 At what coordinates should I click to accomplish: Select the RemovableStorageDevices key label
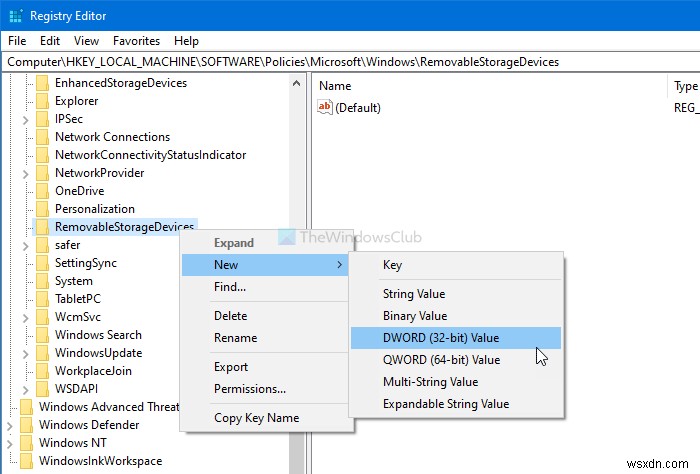click(x=125, y=227)
